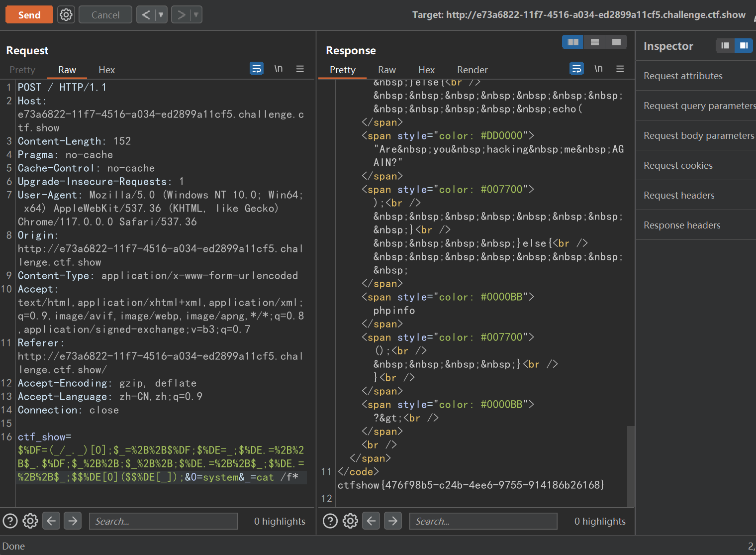The height and width of the screenshot is (555, 756).
Task: Click the Upgrade-Insecure-Requests header line
Action: (101, 182)
